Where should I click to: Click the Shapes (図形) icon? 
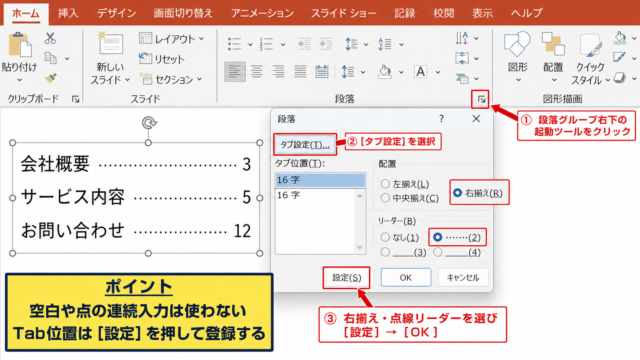pos(517,44)
